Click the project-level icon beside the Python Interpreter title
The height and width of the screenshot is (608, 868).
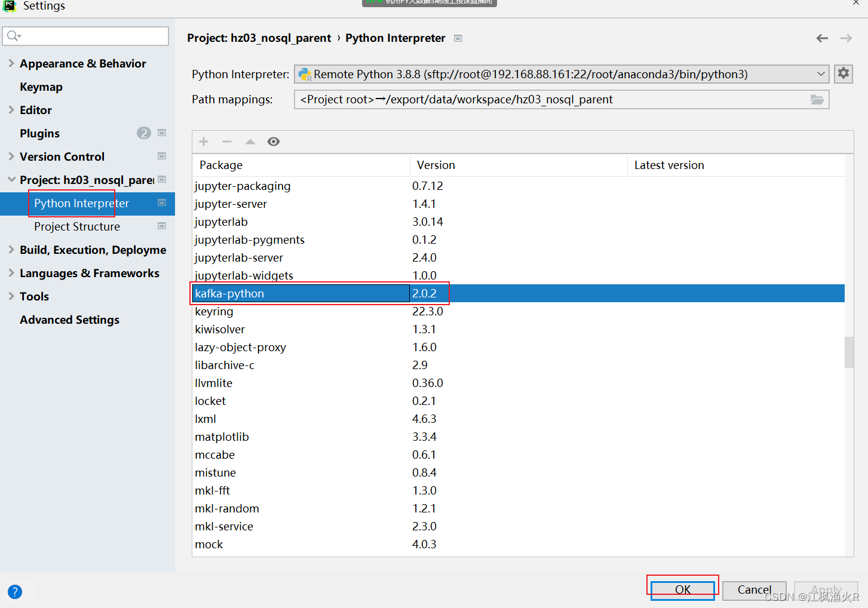(458, 38)
